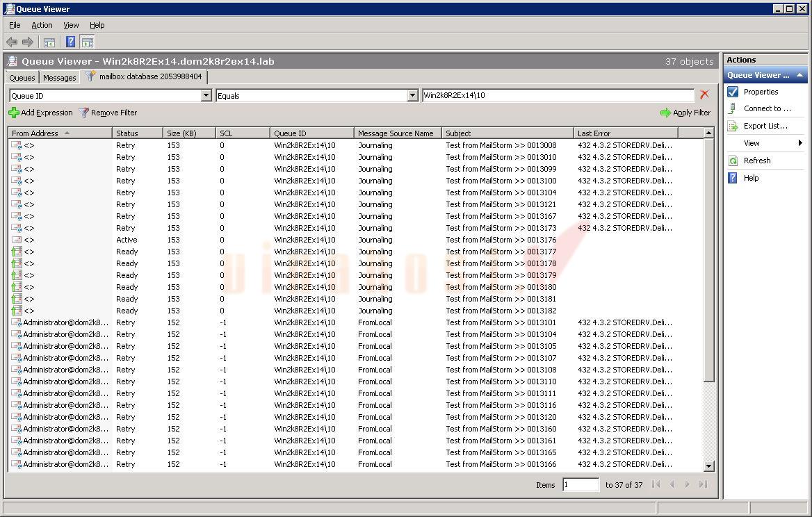Viewport: 812px width, 517px height.
Task: Click the vertical scrollbar thumb
Action: click(x=708, y=260)
